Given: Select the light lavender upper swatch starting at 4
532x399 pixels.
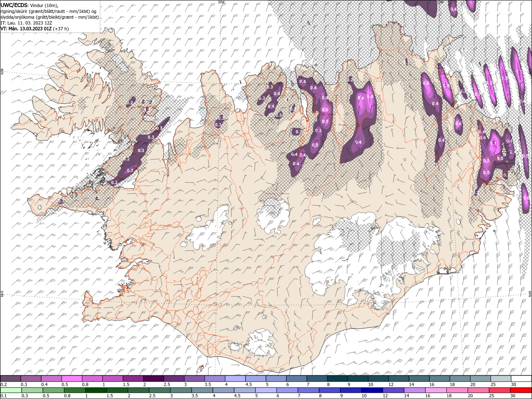Looking at the screenshot, I should point(235,379).
